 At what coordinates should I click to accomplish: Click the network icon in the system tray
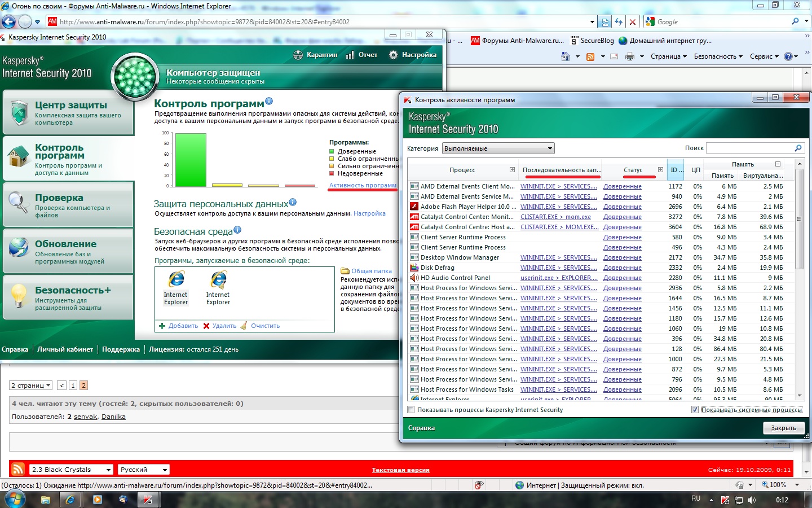click(x=739, y=500)
